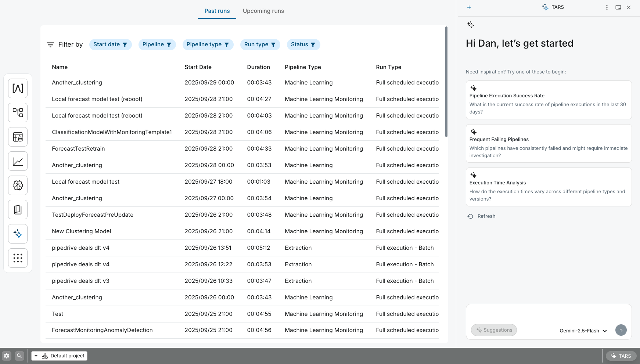Open Local forecast model test 18:00 run

tap(242, 182)
